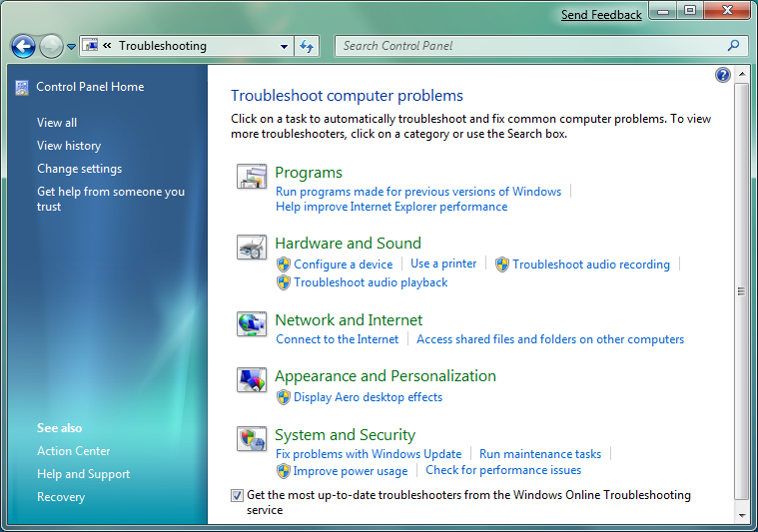The image size is (758, 532).
Task: Open View history in sidebar
Action: coord(69,146)
